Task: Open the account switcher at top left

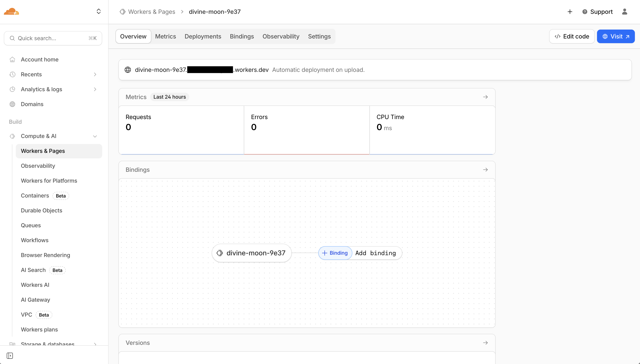Action: point(99,11)
